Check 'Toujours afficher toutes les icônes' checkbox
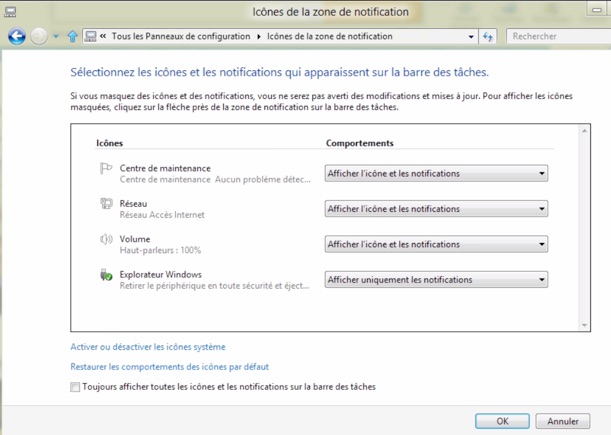Viewport: 611px width, 435px height. click(x=75, y=387)
